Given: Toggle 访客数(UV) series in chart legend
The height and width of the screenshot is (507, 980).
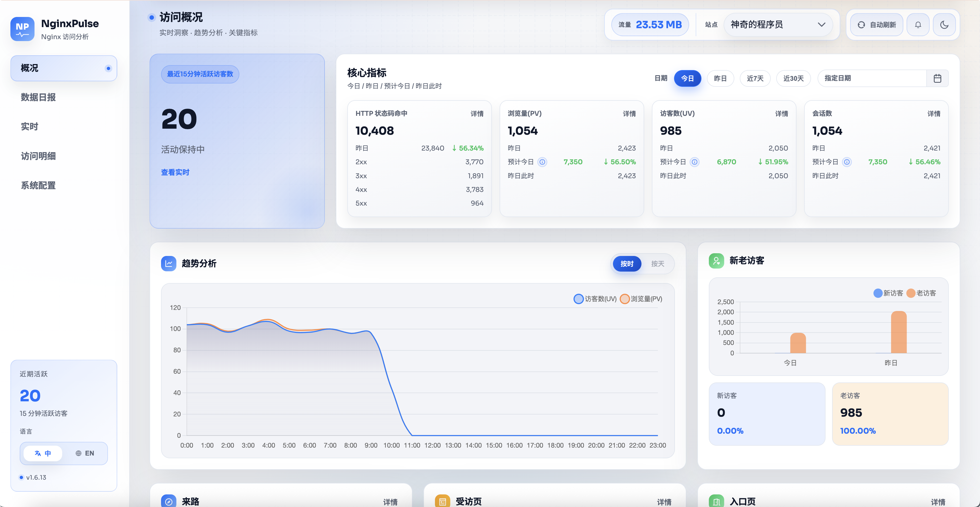Looking at the screenshot, I should pos(595,299).
